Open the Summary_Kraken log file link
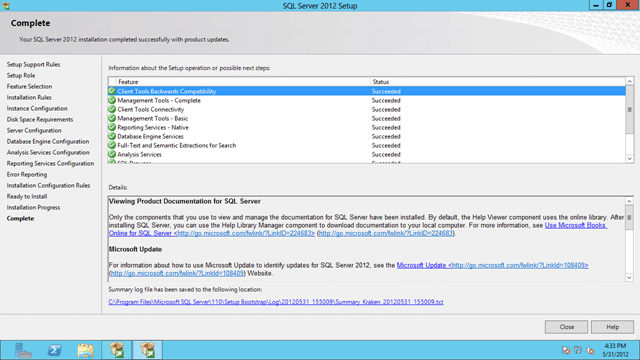The width and height of the screenshot is (640, 360). click(276, 302)
